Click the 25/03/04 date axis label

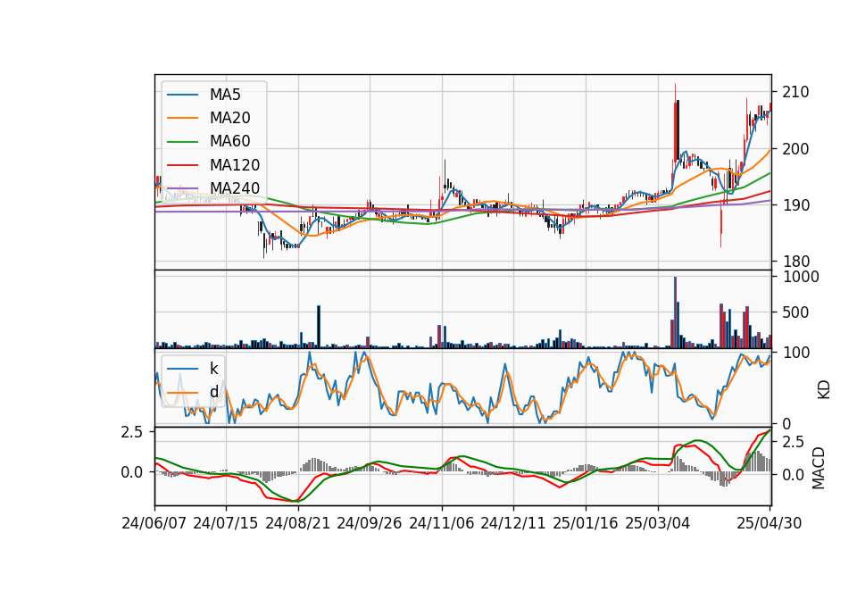(658, 523)
